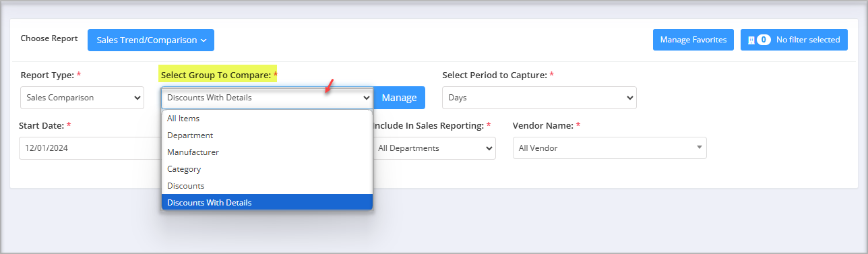Click the Manage Favorites button
This screenshot has width=868, height=254.
point(693,40)
